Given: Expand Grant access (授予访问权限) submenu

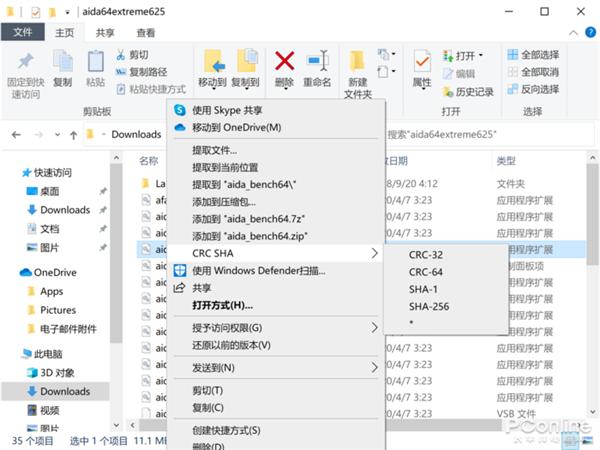Looking at the screenshot, I should [276, 328].
